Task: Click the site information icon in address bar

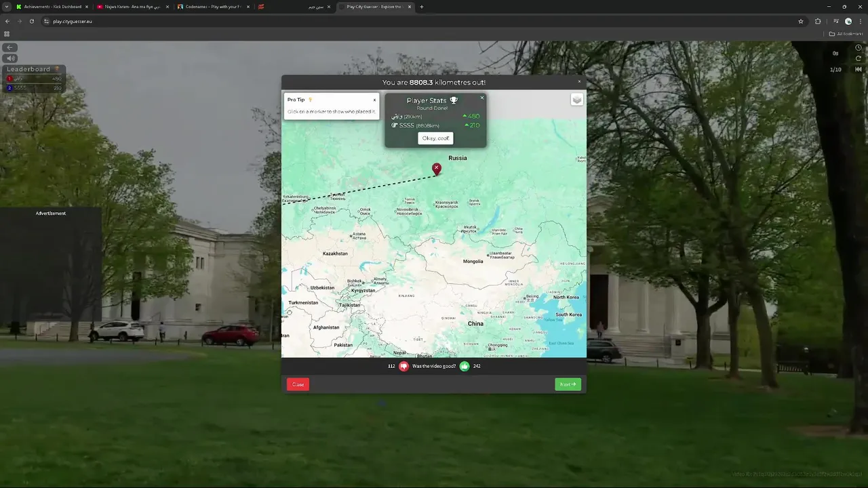Action: click(46, 21)
